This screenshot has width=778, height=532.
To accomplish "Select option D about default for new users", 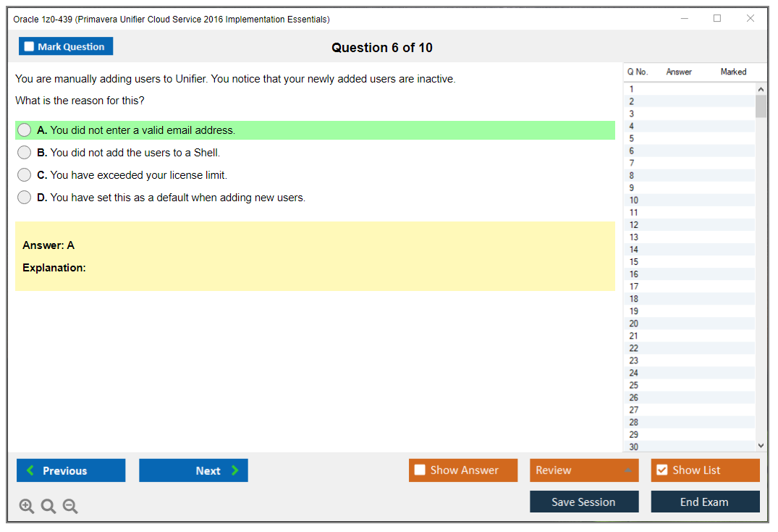I will coord(25,198).
